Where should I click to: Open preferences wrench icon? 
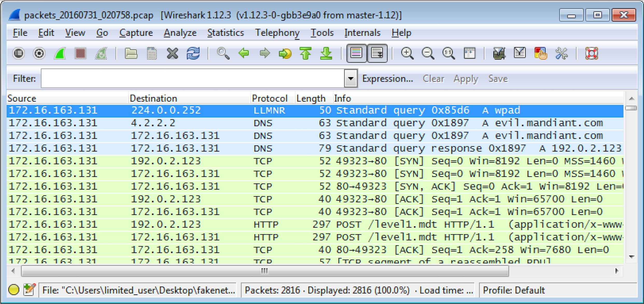click(x=561, y=53)
